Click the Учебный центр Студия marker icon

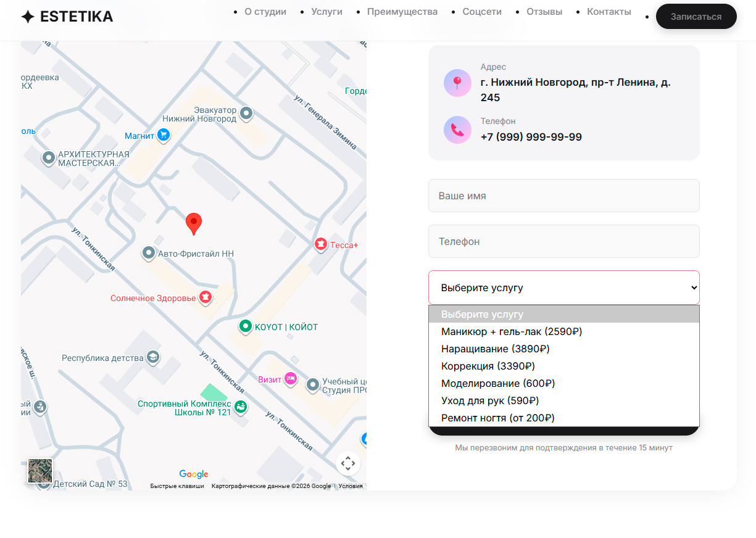tap(313, 384)
